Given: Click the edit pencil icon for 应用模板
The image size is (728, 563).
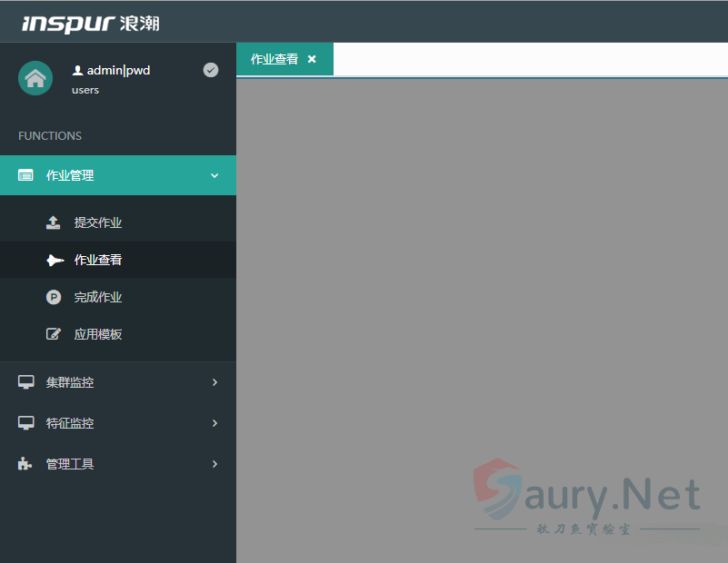Looking at the screenshot, I should pyautogui.click(x=54, y=334).
